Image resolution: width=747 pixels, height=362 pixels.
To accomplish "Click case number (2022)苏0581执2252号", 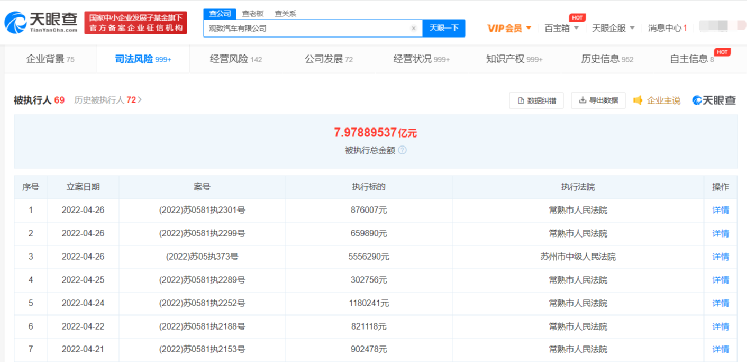I will (x=202, y=303).
